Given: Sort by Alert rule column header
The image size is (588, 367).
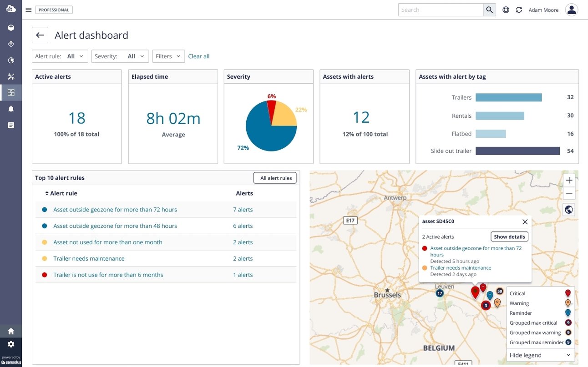Looking at the screenshot, I should 61,193.
